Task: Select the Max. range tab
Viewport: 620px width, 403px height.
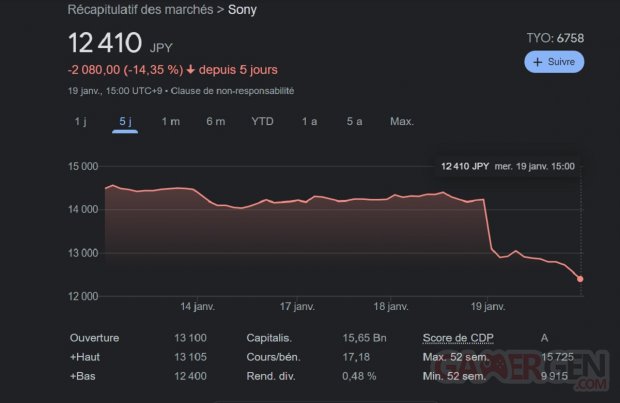Action: (x=402, y=121)
